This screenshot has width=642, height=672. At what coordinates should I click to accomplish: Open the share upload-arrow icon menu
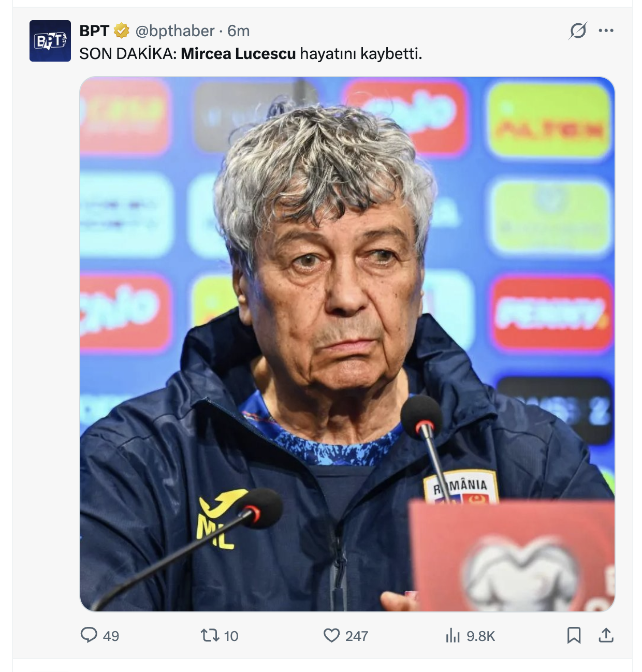point(606,635)
